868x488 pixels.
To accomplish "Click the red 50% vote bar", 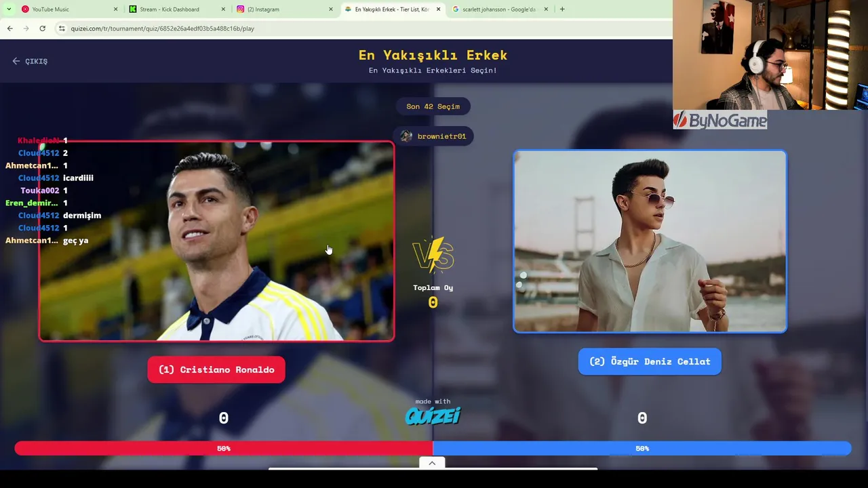I will click(x=224, y=448).
